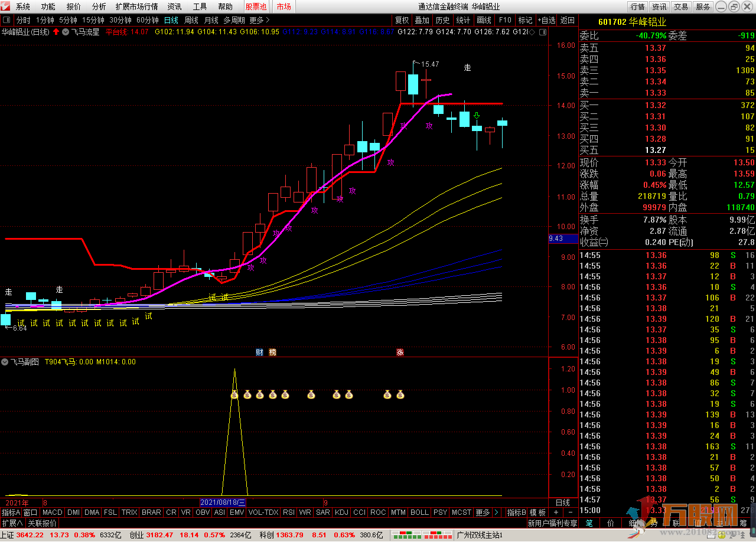The height and width of the screenshot is (542, 756).
Task: Click the last money bag icon in sub-chart
Action: click(400, 394)
